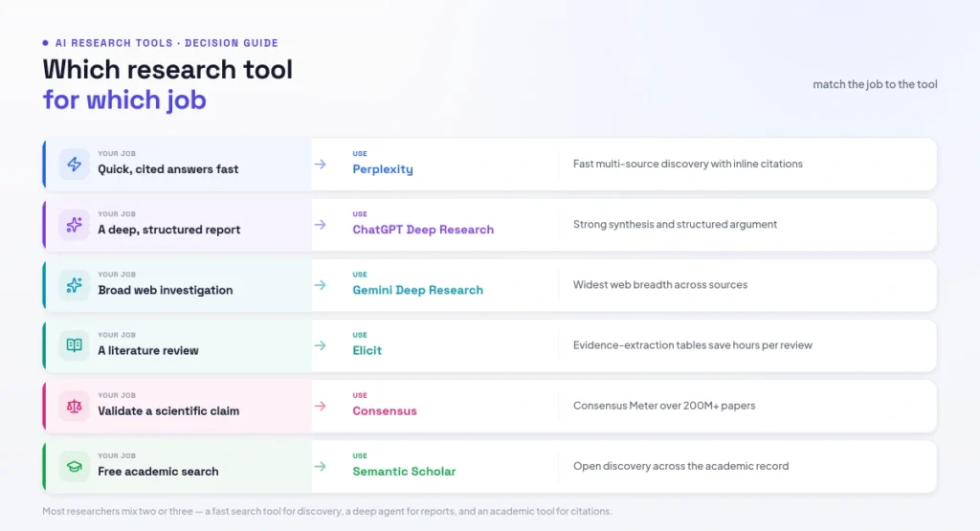Open the Elicit tool name

367,350
